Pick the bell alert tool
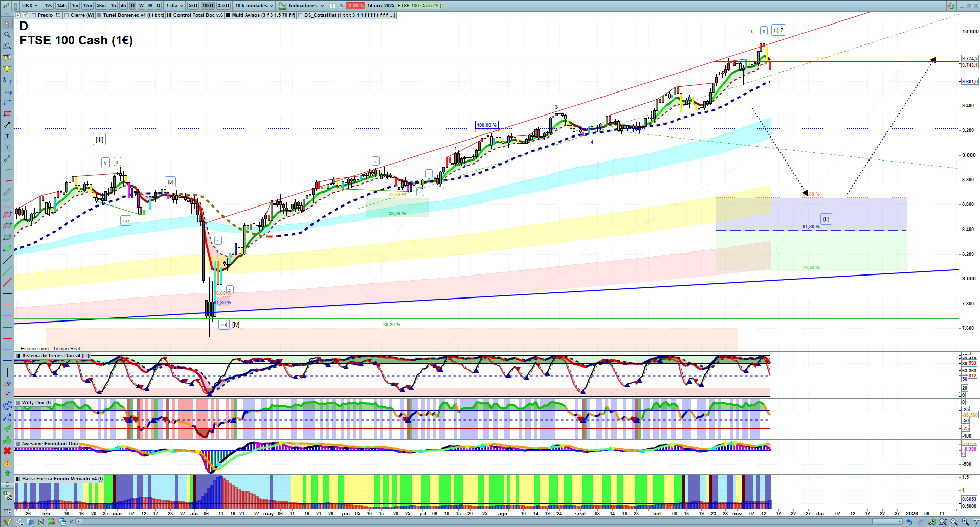 coord(7,68)
